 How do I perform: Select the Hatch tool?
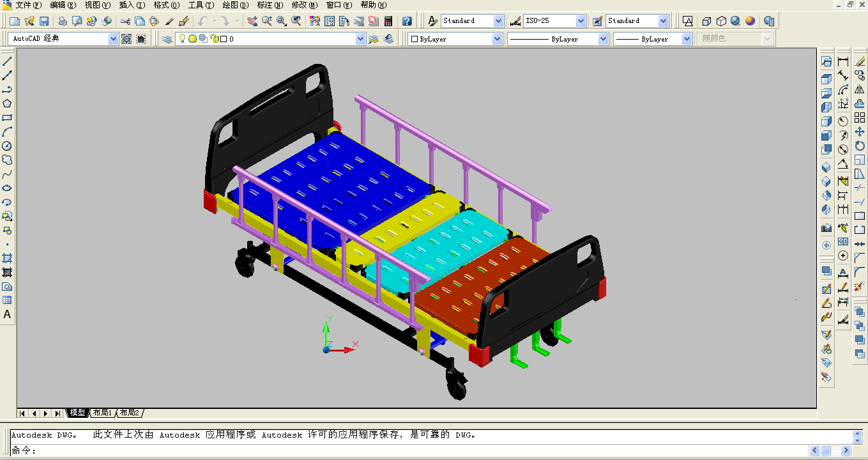(7, 258)
